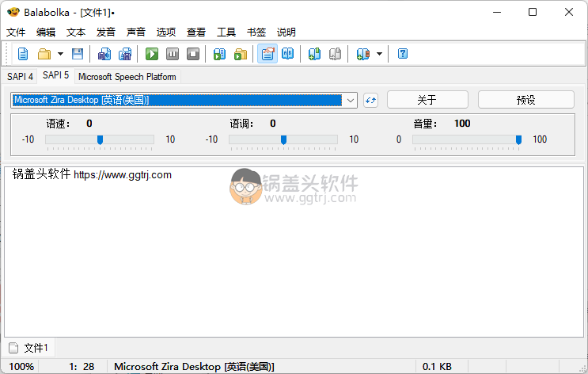Screen dimensions: 588x374
Task: Click the 预设 button
Action: [525, 100]
